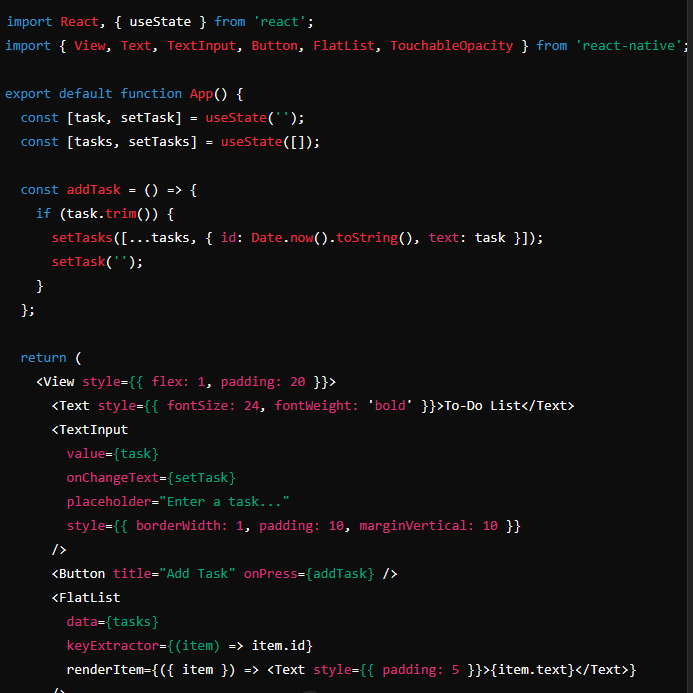Click 'FlatList' in the react-native import list
693x693 pixels.
pyautogui.click(x=344, y=46)
